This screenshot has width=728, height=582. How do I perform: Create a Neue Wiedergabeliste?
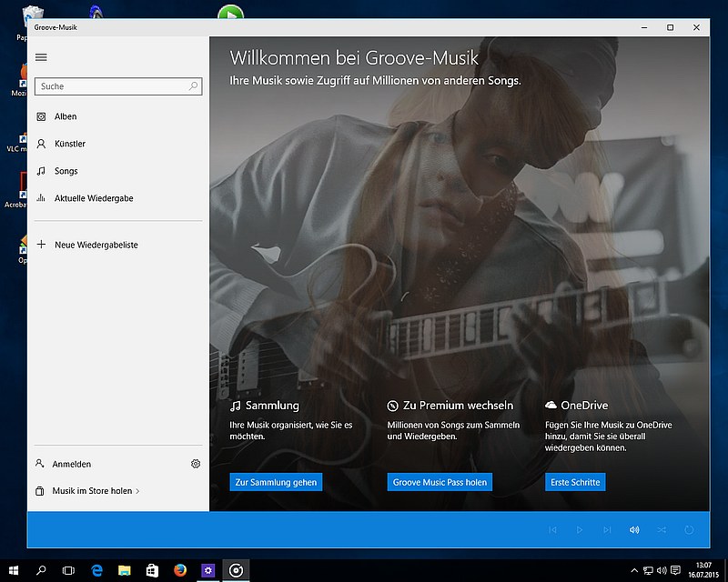point(118,245)
